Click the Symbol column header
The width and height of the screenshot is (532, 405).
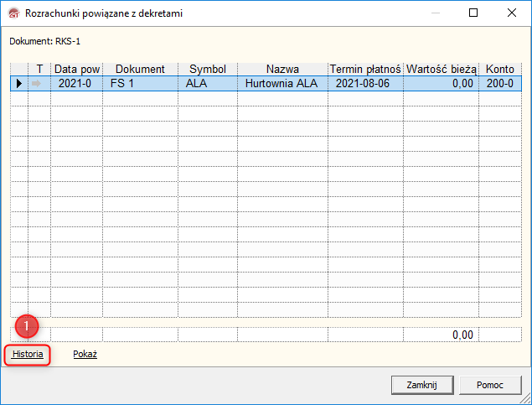point(208,69)
